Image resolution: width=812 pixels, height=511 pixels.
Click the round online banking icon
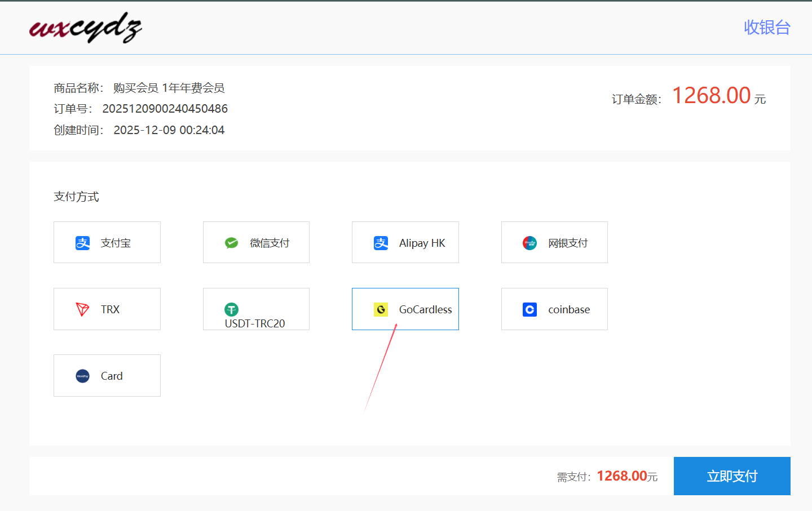pos(529,243)
